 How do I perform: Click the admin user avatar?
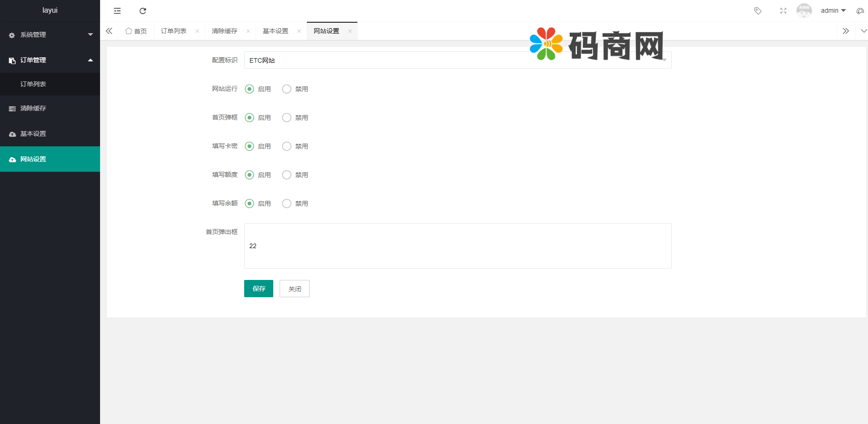pyautogui.click(x=804, y=10)
